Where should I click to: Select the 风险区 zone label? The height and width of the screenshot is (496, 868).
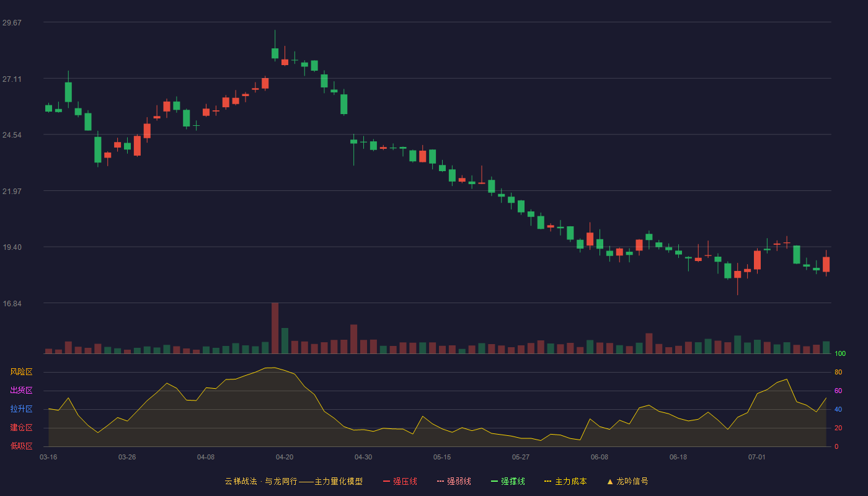[x=21, y=372]
